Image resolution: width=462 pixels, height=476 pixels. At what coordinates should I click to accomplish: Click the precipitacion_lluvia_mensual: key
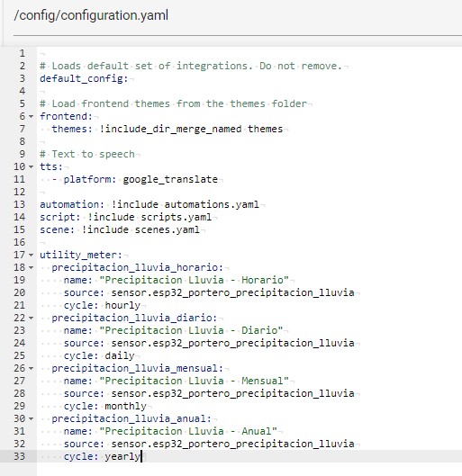137,368
